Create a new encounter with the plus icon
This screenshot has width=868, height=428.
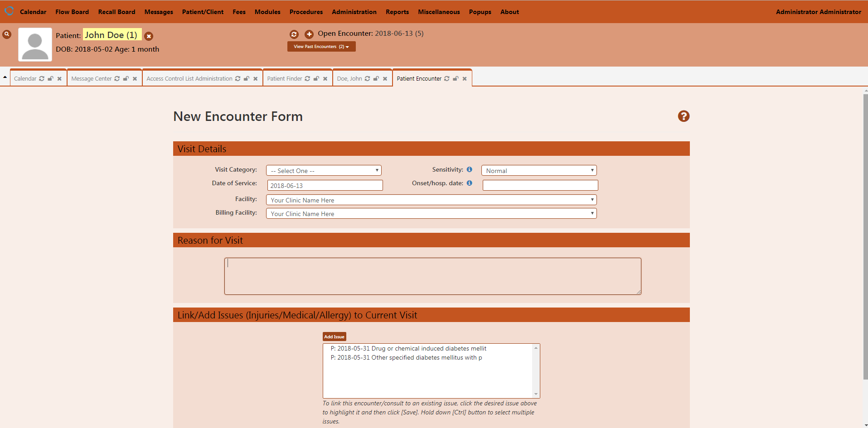pos(309,34)
